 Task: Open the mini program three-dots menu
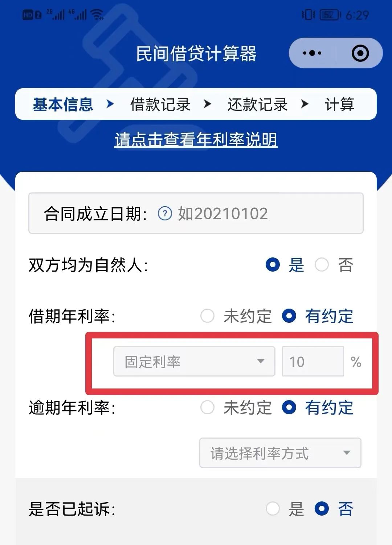[x=312, y=53]
